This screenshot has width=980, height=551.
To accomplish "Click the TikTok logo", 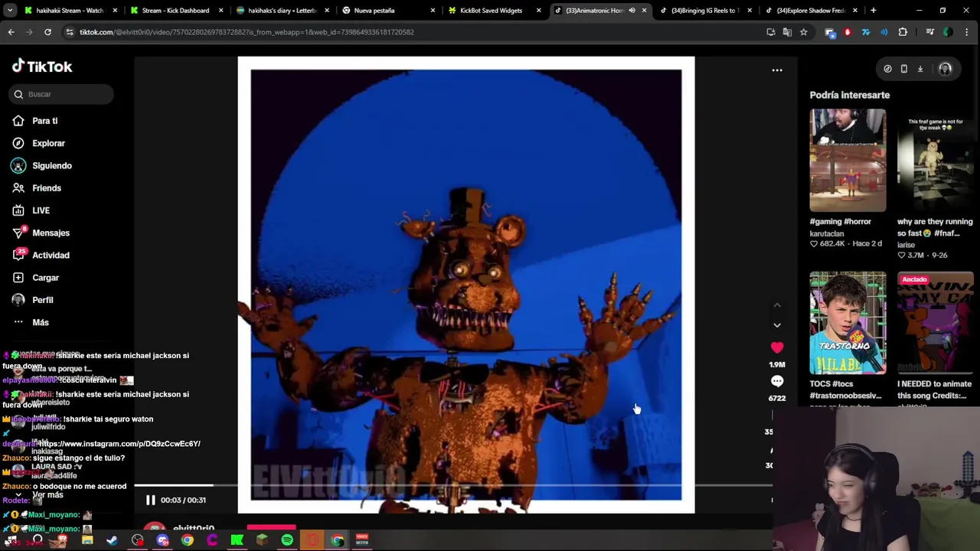I will [42, 67].
